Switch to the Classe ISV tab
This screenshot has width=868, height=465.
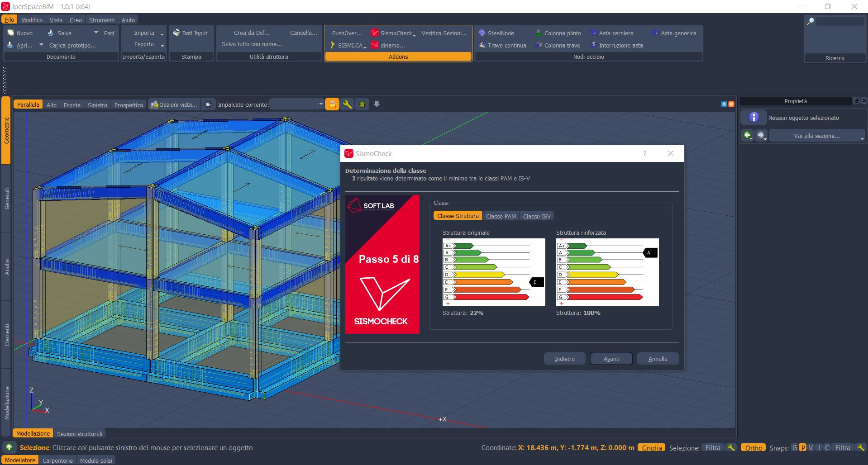[x=537, y=216]
